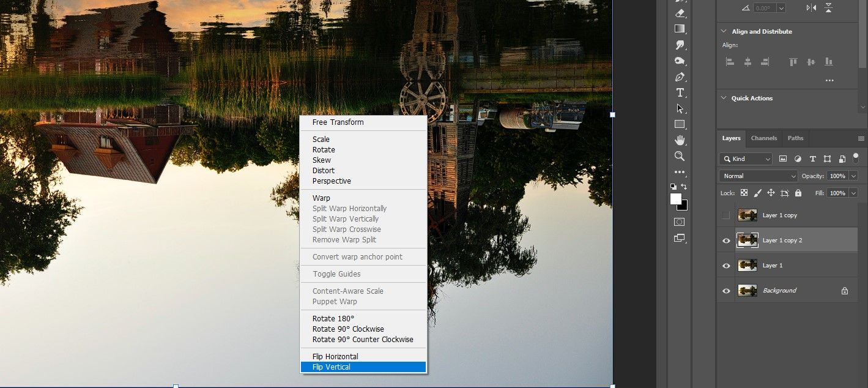Open more align options three dots

(829, 81)
